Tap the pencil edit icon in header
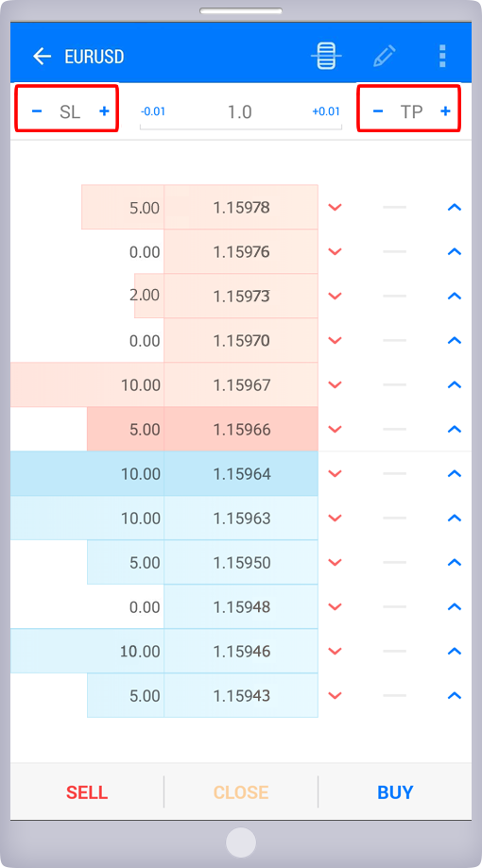Viewport: 482px width, 868px height. click(384, 56)
